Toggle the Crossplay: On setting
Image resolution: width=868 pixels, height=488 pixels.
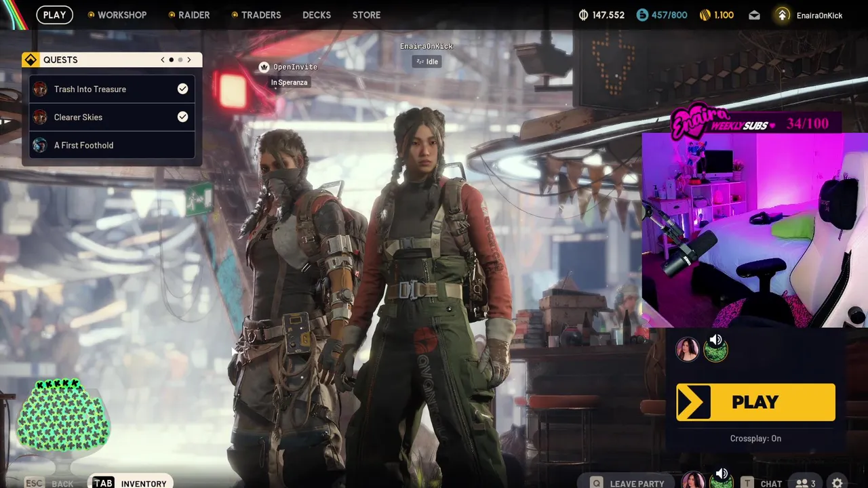pos(755,439)
